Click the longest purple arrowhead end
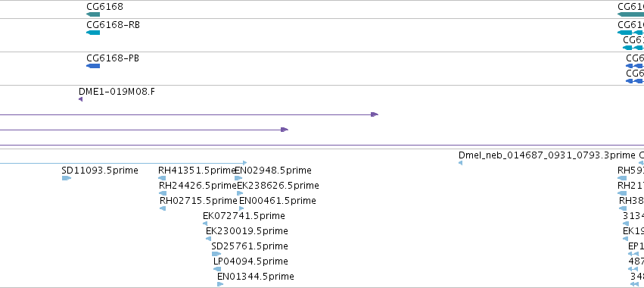Screen dimensions: 644x288 coord(374,114)
